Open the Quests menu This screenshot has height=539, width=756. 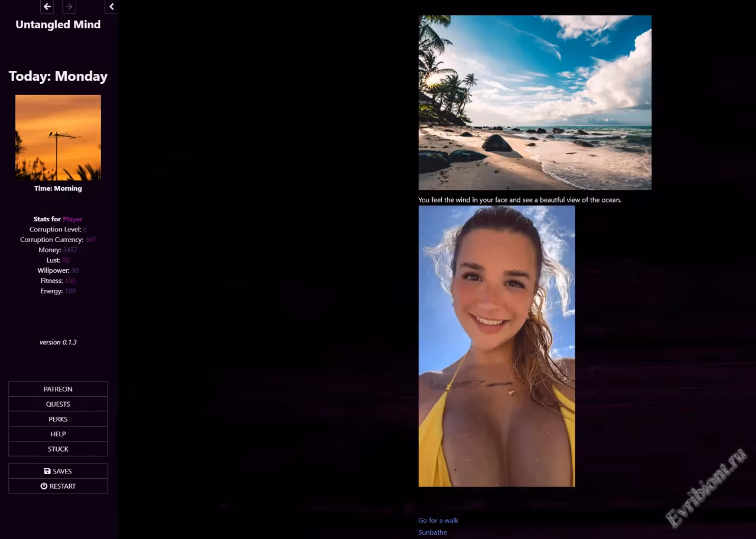tap(58, 404)
